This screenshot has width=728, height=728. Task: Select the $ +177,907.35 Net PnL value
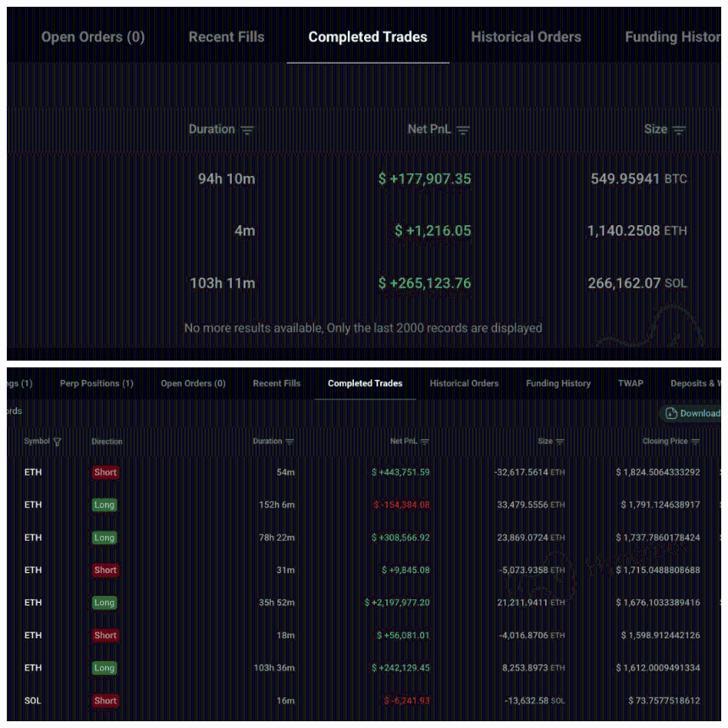pos(425,179)
